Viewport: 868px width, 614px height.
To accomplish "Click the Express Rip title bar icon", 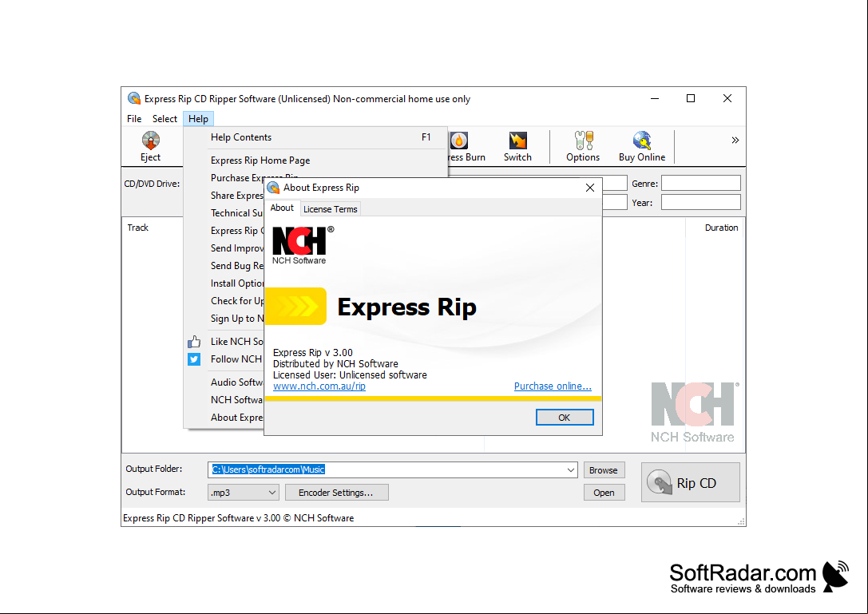I will tap(134, 98).
